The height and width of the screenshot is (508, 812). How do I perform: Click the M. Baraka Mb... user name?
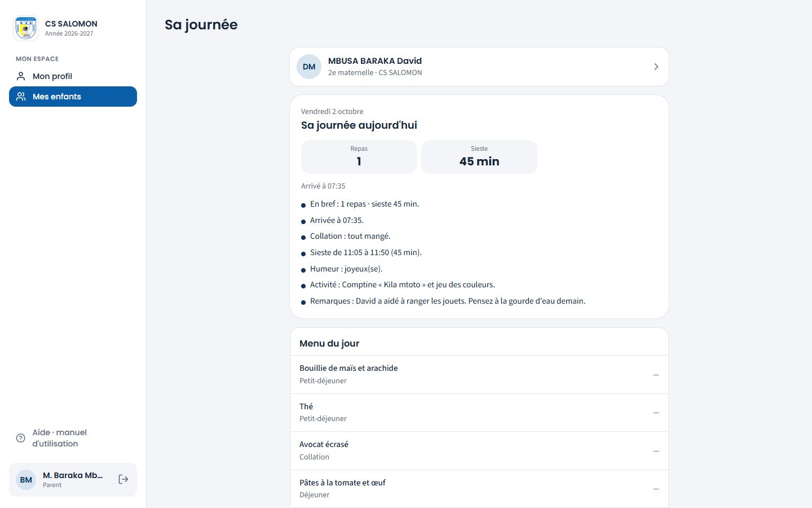click(x=73, y=475)
